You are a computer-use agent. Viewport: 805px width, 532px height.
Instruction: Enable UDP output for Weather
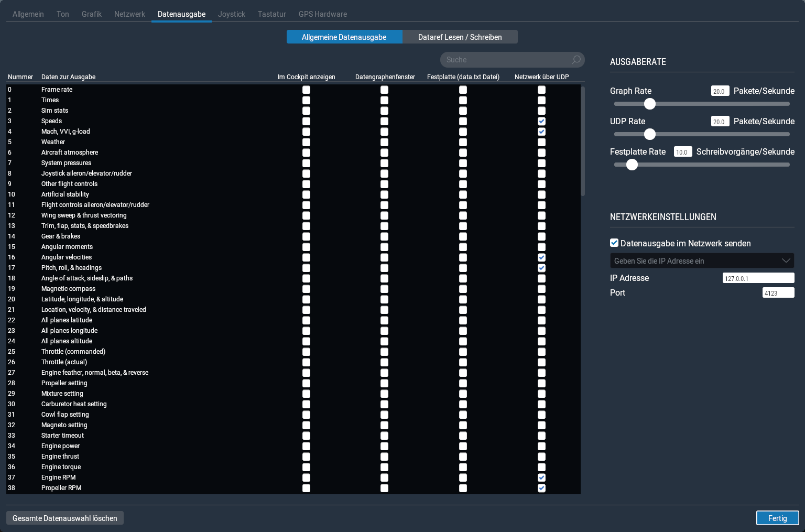coord(541,142)
